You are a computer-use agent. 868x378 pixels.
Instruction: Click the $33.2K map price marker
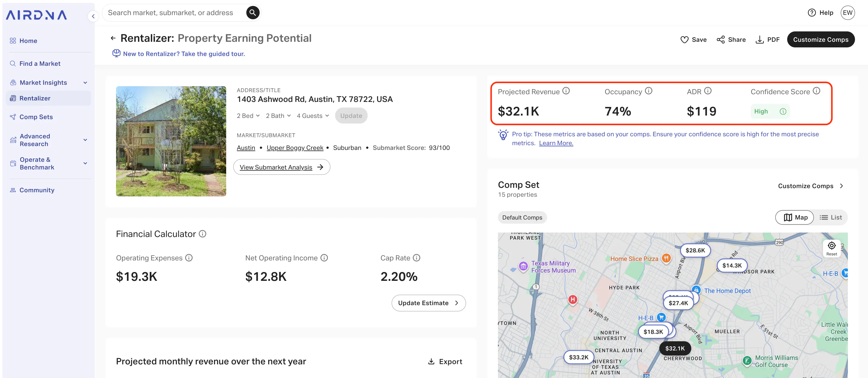578,358
